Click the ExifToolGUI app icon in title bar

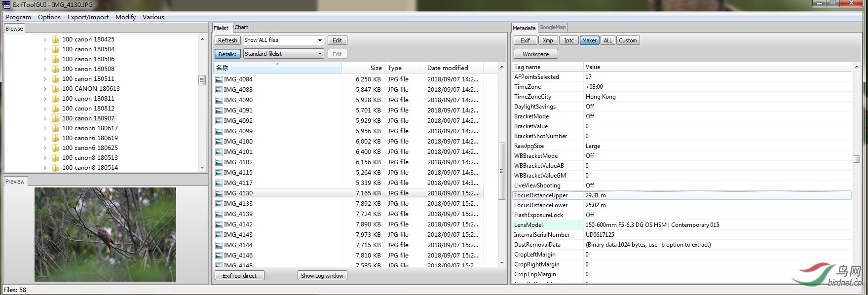pos(6,5)
